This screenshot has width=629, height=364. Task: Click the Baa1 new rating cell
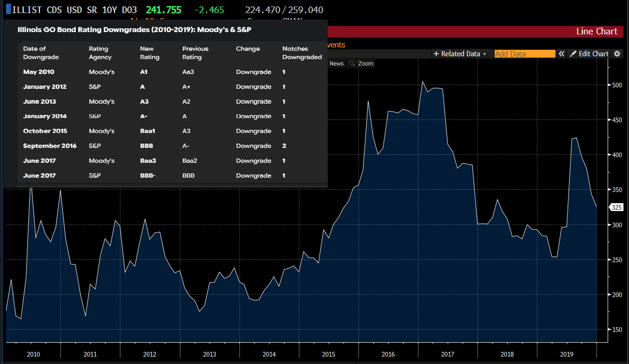[x=147, y=132]
